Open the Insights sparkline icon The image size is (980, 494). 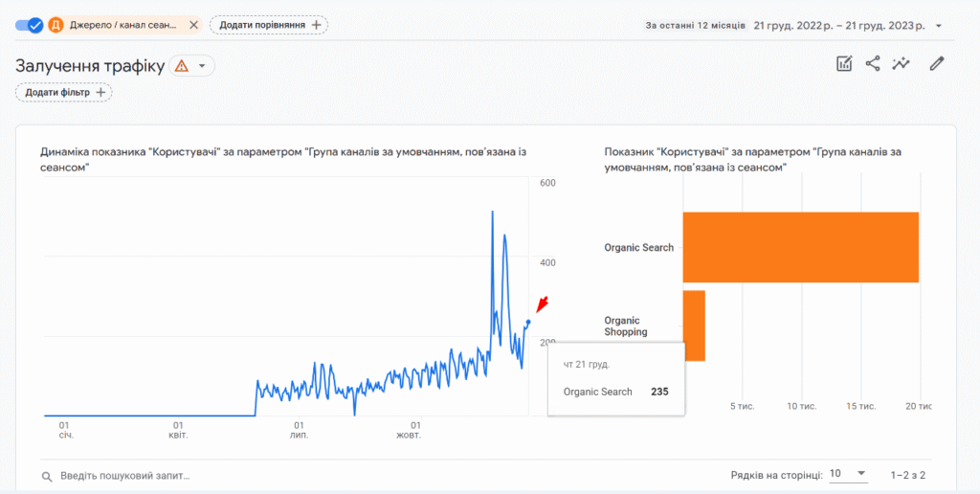tap(901, 64)
